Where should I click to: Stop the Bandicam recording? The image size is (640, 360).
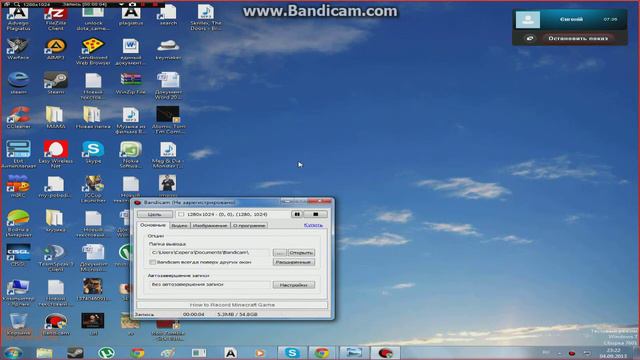point(316,214)
